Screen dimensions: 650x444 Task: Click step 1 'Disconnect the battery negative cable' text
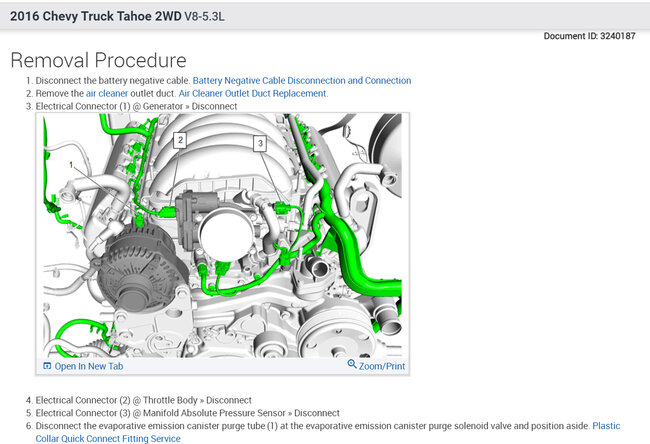[x=113, y=80]
